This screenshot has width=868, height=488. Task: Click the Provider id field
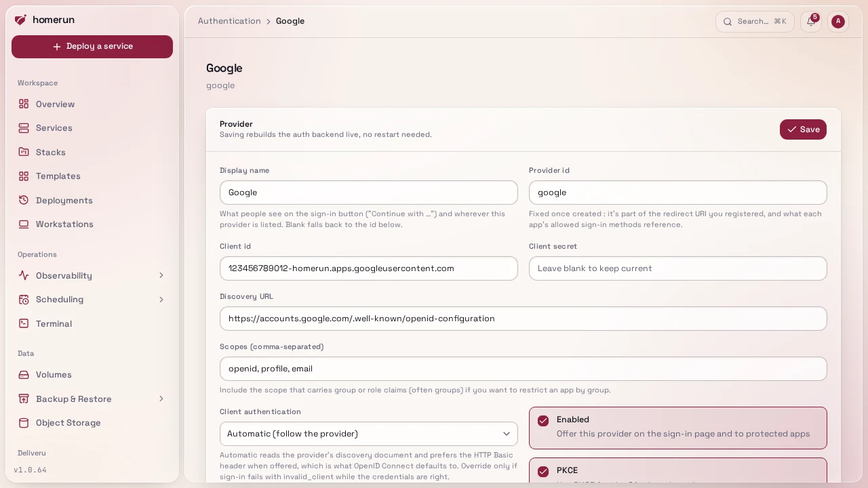pyautogui.click(x=678, y=192)
